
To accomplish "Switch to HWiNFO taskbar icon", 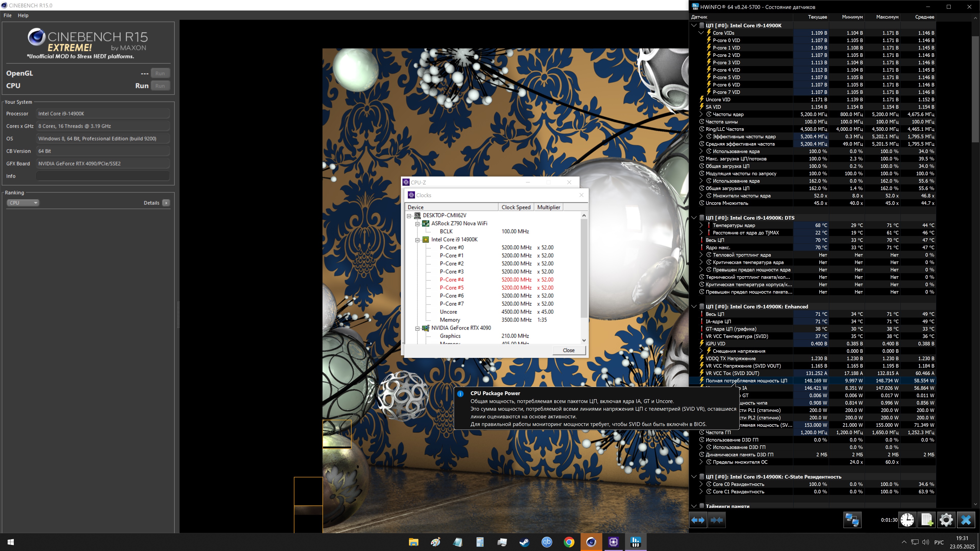I will [635, 542].
